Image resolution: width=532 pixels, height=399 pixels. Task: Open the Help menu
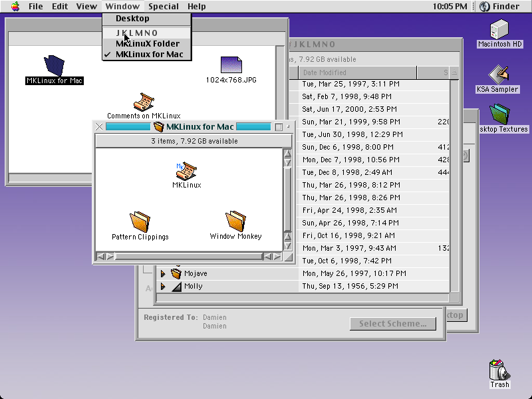pyautogui.click(x=196, y=7)
